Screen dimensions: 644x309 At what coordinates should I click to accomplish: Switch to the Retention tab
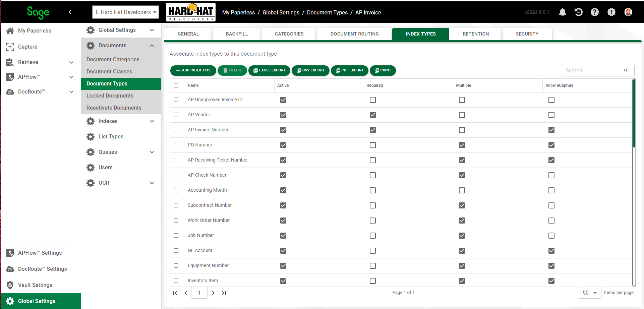[x=476, y=34]
